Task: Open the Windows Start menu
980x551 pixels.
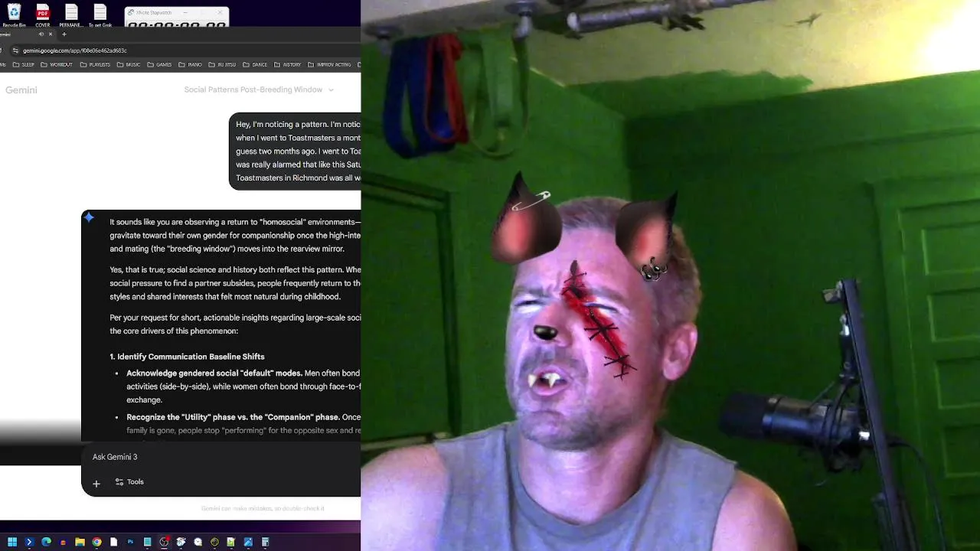Action: coord(12,542)
